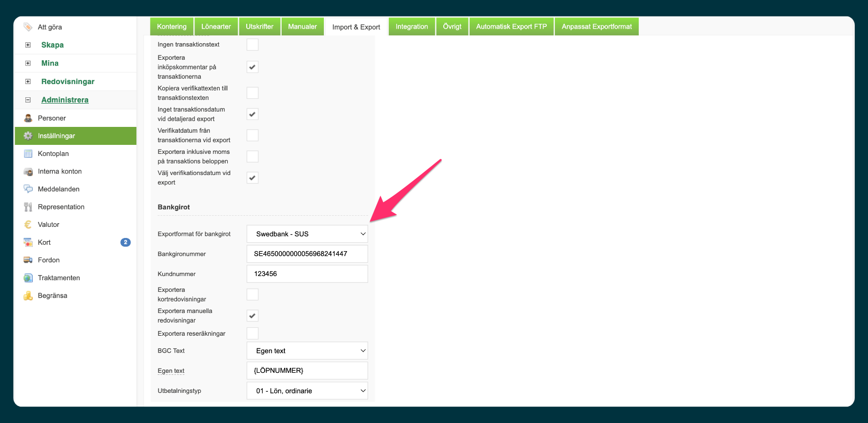Screen dimensions: 868x423
Task: Expand the Skapa menu section
Action: coord(28,45)
